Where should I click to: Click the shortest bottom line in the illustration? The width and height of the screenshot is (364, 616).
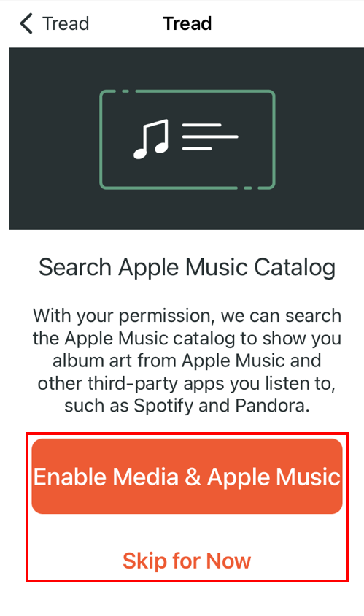(x=197, y=148)
